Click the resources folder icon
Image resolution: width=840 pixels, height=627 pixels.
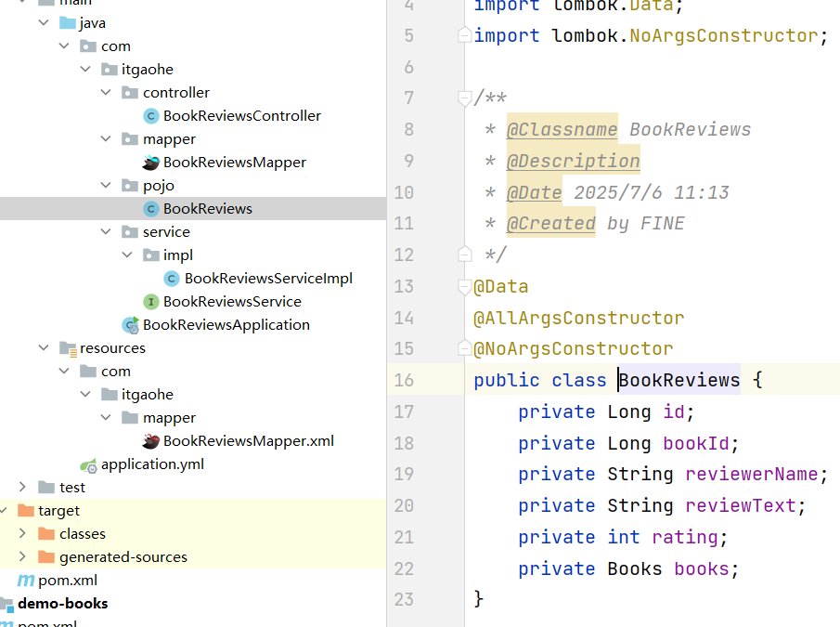click(x=68, y=348)
